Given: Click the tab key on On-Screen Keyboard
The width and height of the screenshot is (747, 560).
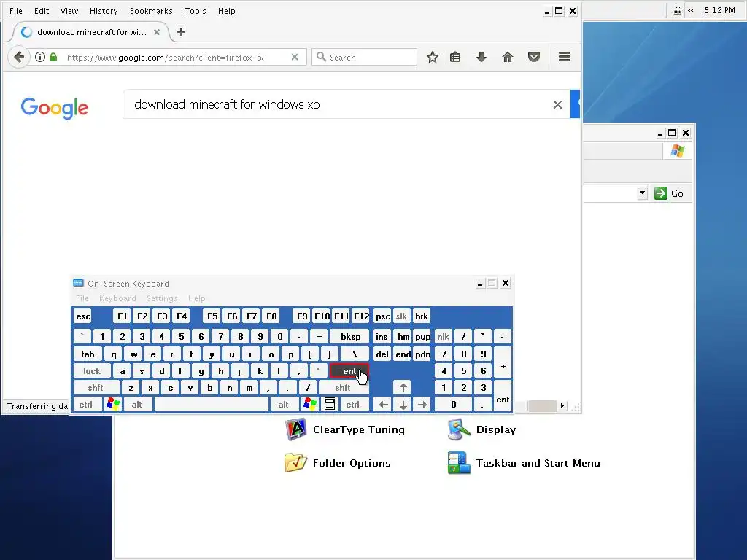Looking at the screenshot, I should [x=88, y=354].
